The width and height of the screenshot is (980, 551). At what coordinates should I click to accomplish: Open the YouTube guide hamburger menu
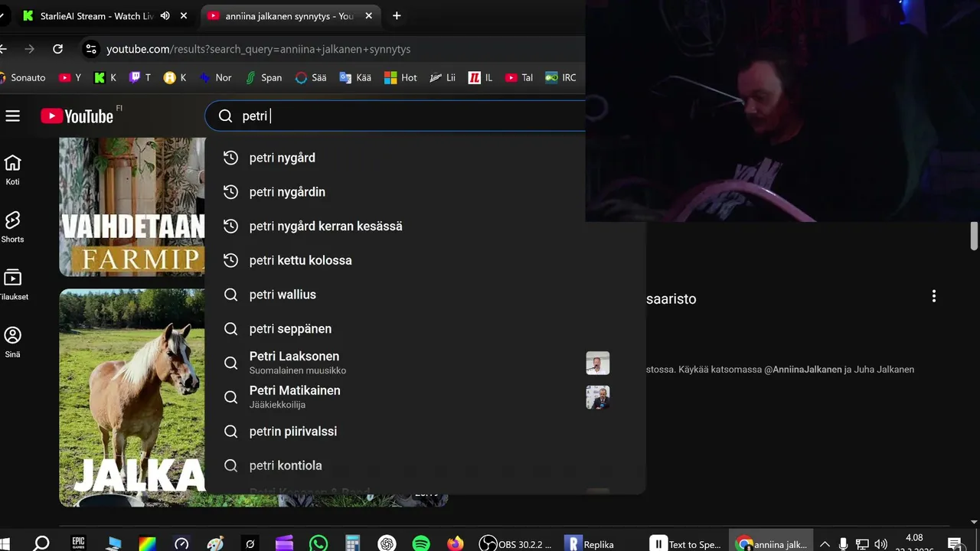tap(12, 116)
